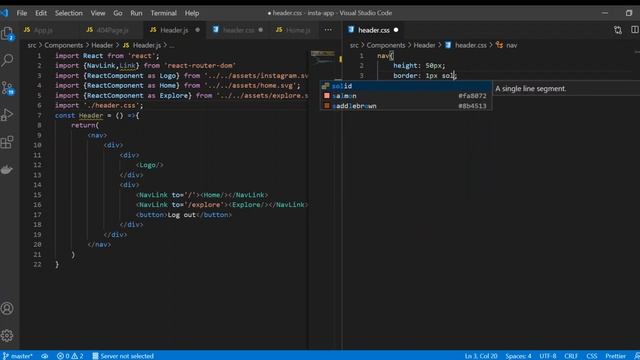Click 'const Header' declaration line

point(97,116)
